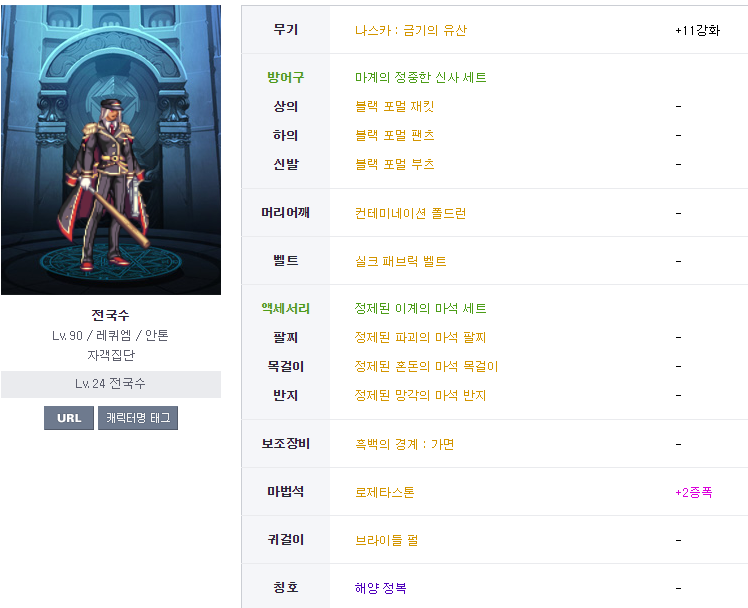Open title item 해양 정복
This screenshot has width=748, height=608.
click(380, 588)
